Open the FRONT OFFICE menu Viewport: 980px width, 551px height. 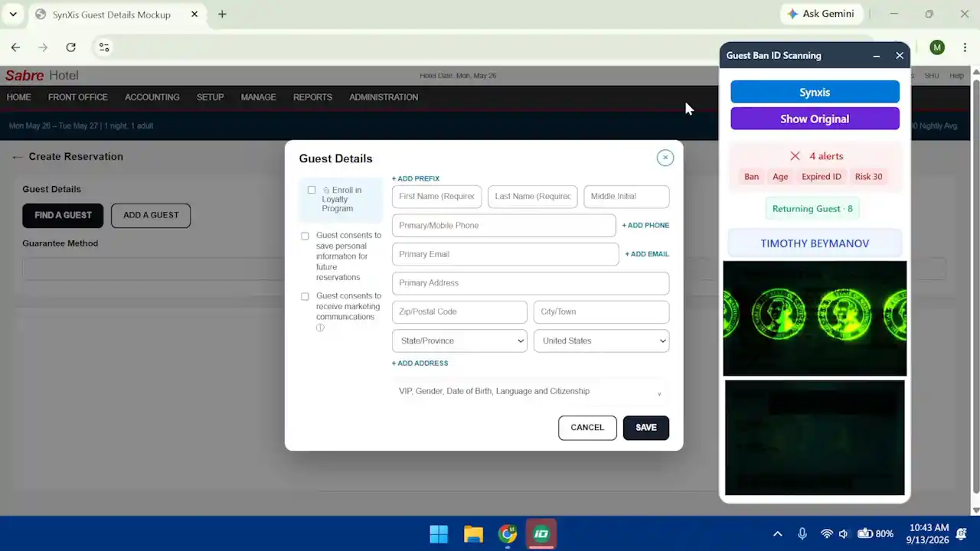[x=78, y=97]
